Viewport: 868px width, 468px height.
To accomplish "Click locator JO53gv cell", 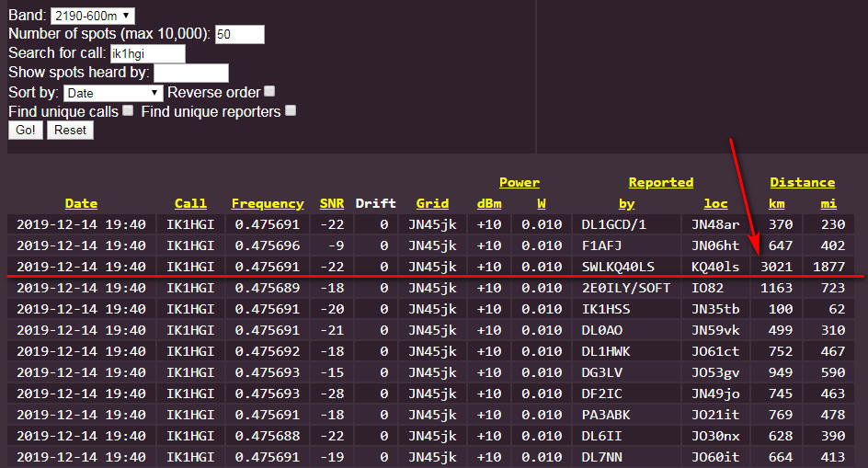I will 715,372.
